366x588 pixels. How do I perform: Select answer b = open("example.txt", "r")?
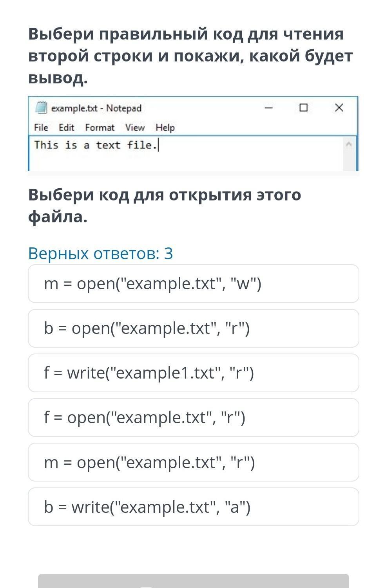tap(194, 328)
